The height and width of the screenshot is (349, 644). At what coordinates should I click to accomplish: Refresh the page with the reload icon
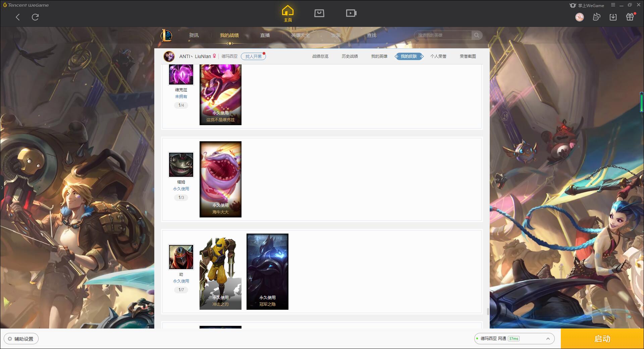click(x=35, y=17)
